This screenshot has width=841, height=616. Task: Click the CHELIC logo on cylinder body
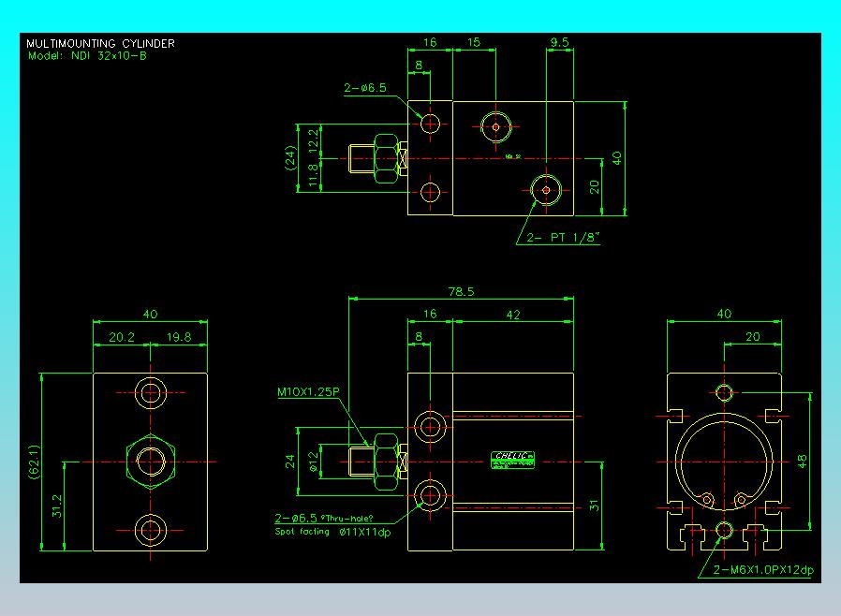(513, 460)
